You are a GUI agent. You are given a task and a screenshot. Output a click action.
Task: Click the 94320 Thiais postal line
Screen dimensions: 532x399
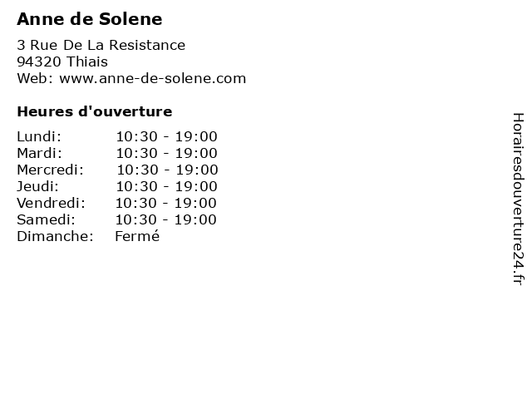pos(62,62)
